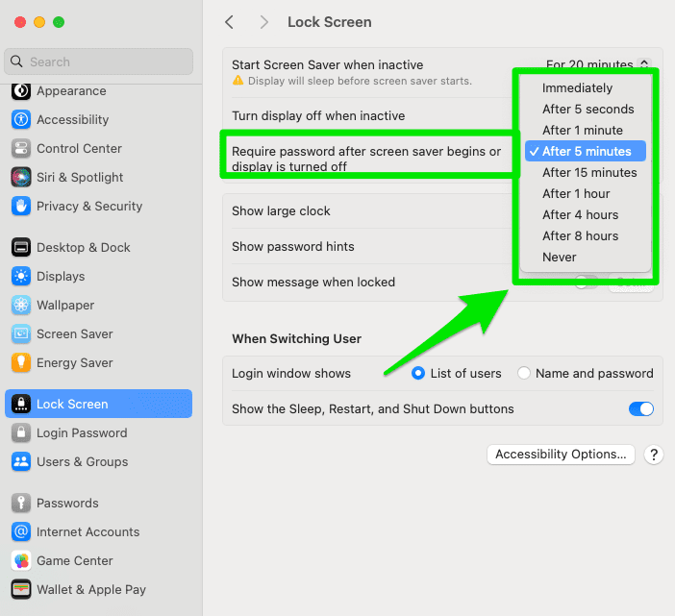Choose Immediately from the password menu
Screen dimensions: 675x616
click(577, 88)
